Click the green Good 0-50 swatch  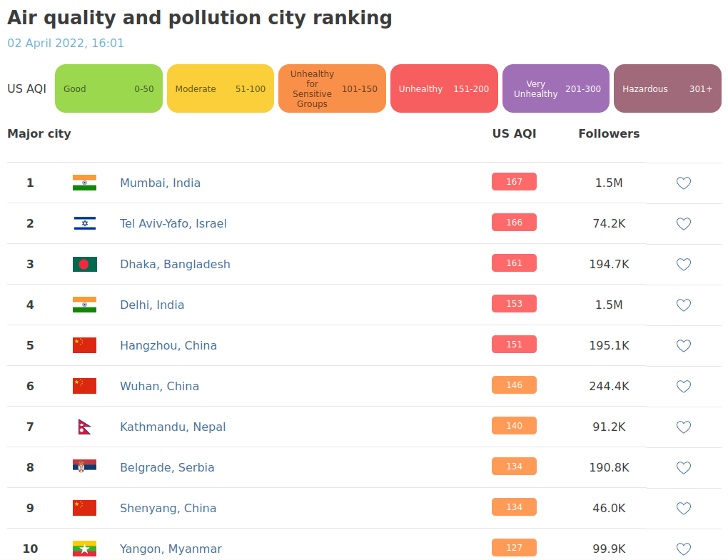tap(108, 89)
